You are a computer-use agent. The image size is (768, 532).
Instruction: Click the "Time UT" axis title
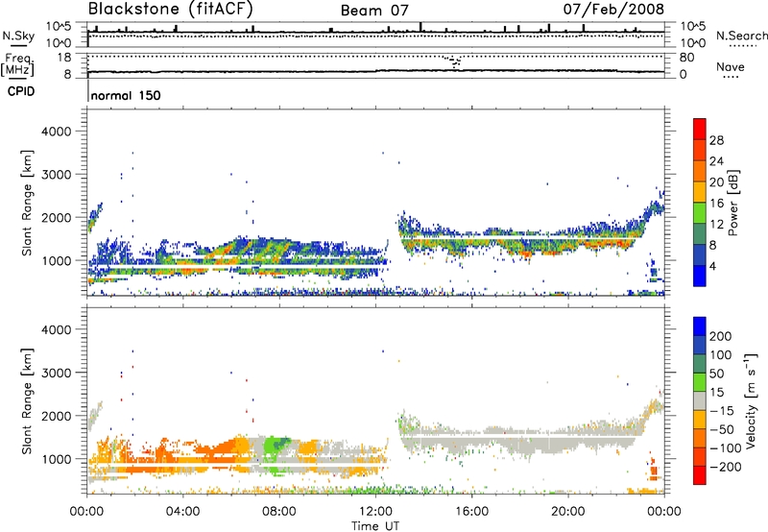(x=375, y=525)
